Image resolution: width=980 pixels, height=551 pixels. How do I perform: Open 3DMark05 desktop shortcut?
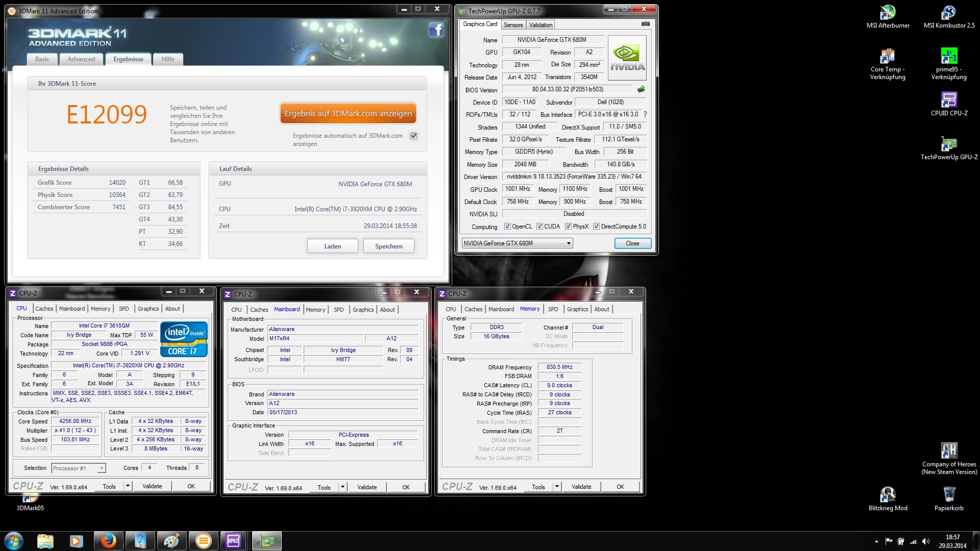(x=30, y=503)
